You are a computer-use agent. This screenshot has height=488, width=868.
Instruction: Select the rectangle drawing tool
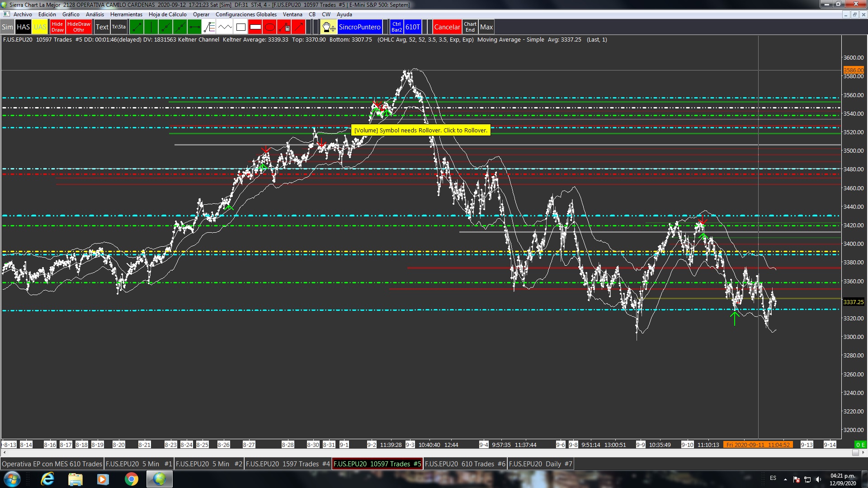[241, 27]
